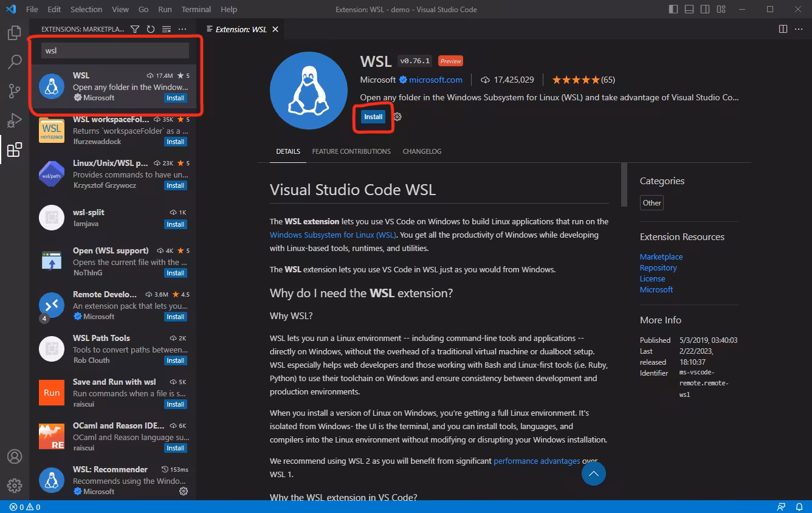The height and width of the screenshot is (513, 812).
Task: Click the Other category button
Action: 652,203
